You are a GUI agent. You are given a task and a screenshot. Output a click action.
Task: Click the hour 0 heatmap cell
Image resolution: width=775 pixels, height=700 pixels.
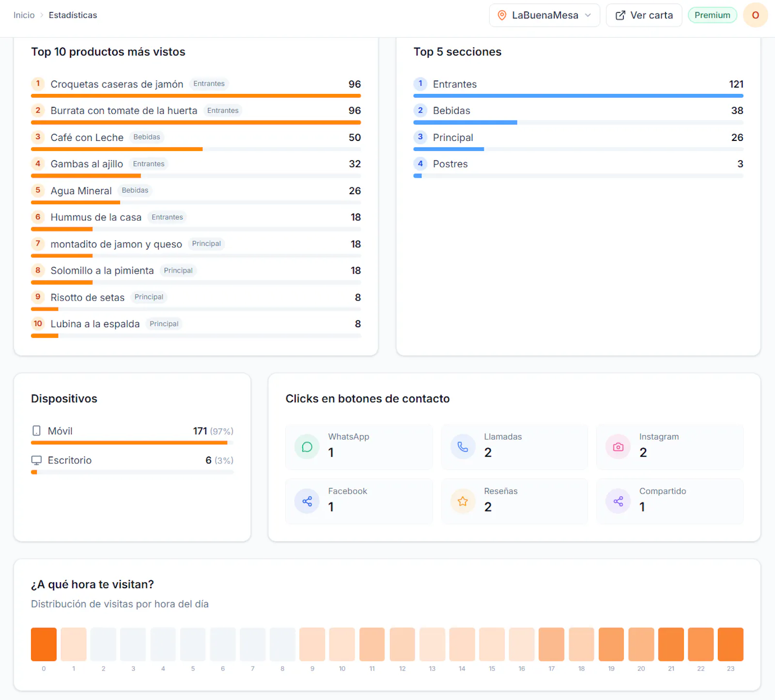(44, 644)
